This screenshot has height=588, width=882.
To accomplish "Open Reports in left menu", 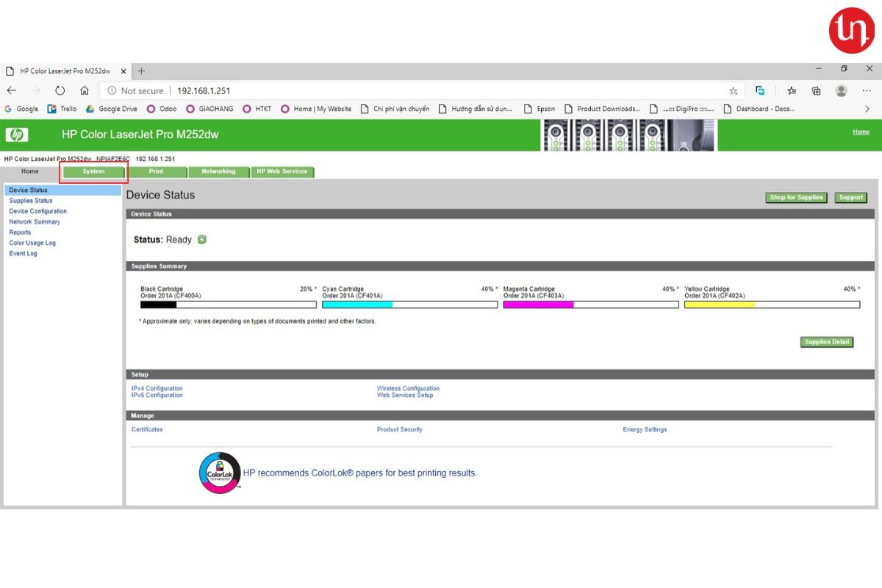I will [20, 232].
